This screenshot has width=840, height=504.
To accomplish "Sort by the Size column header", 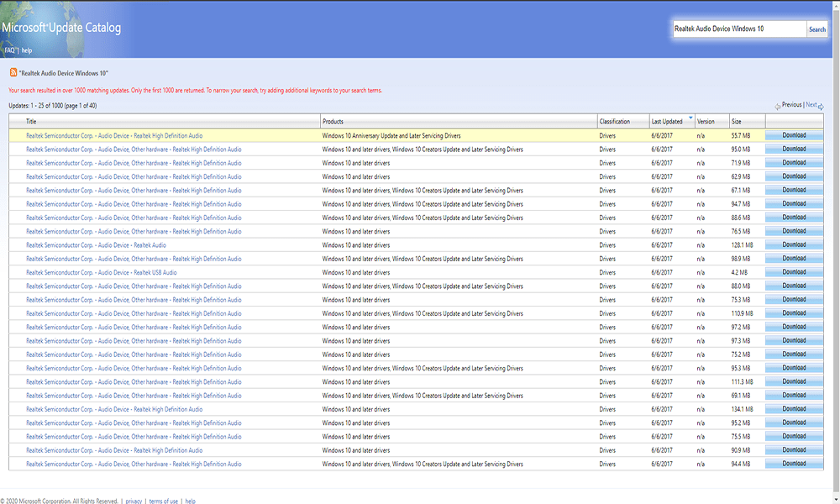I will coord(737,122).
